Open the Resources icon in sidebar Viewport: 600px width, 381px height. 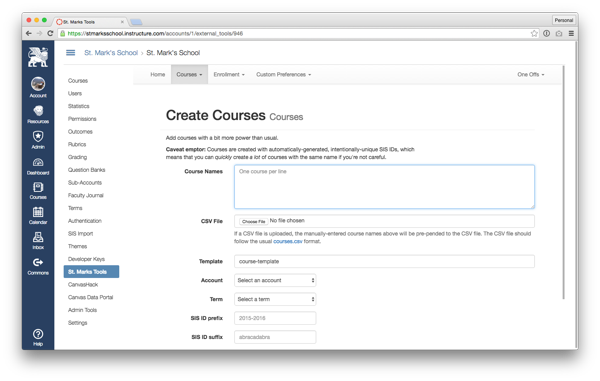pyautogui.click(x=38, y=111)
